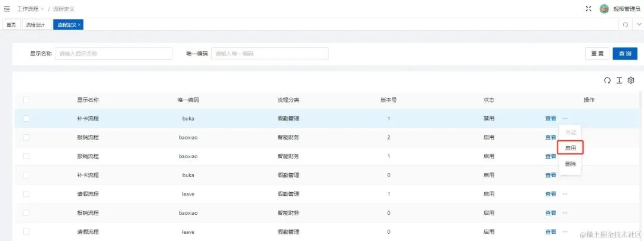Viewport: 644px width, 241px height.
Task: View 请假流程 version 1 via 查看
Action: coord(550,194)
